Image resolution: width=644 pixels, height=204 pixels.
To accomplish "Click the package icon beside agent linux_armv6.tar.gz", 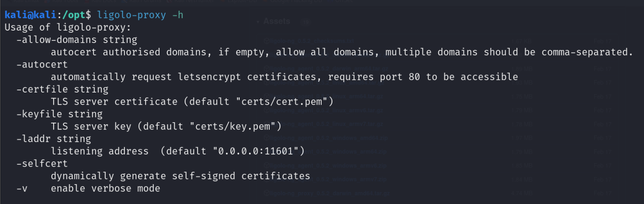I will click(266, 110).
